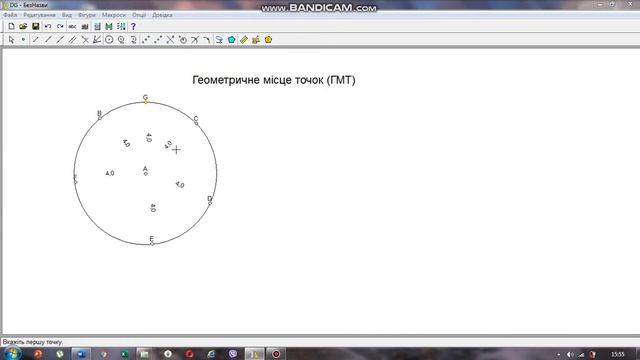
Task: Open Viber from the taskbar
Action: click(233, 354)
